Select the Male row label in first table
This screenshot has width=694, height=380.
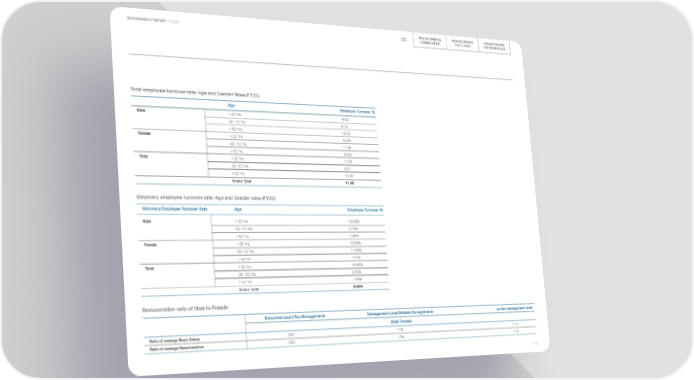tap(141, 110)
